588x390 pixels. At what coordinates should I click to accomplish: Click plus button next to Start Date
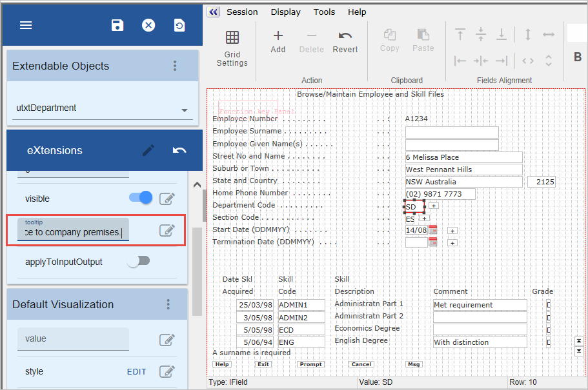click(452, 231)
